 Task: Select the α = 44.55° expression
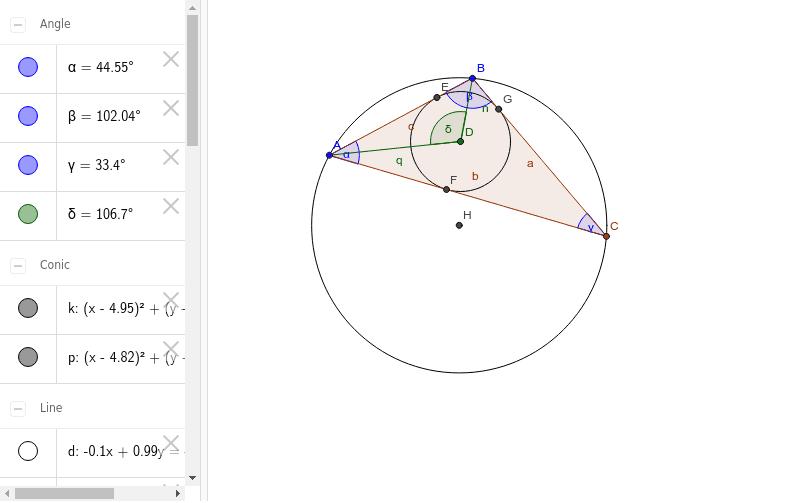pos(101,67)
